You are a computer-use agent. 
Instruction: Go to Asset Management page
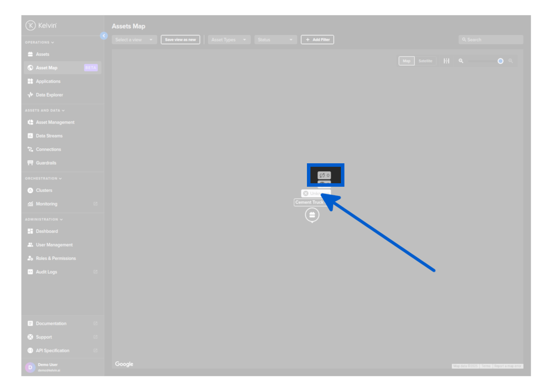pos(55,122)
